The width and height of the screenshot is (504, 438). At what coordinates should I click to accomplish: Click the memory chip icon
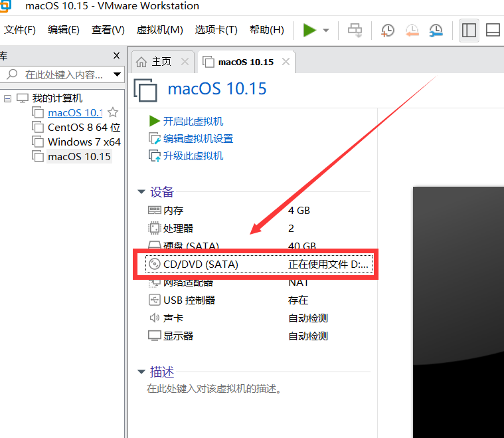[154, 210]
